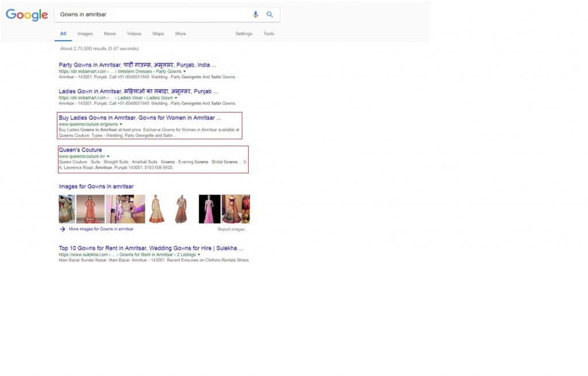Open the beige gown mannequin thumbnail
The image size is (588, 376).
click(157, 209)
